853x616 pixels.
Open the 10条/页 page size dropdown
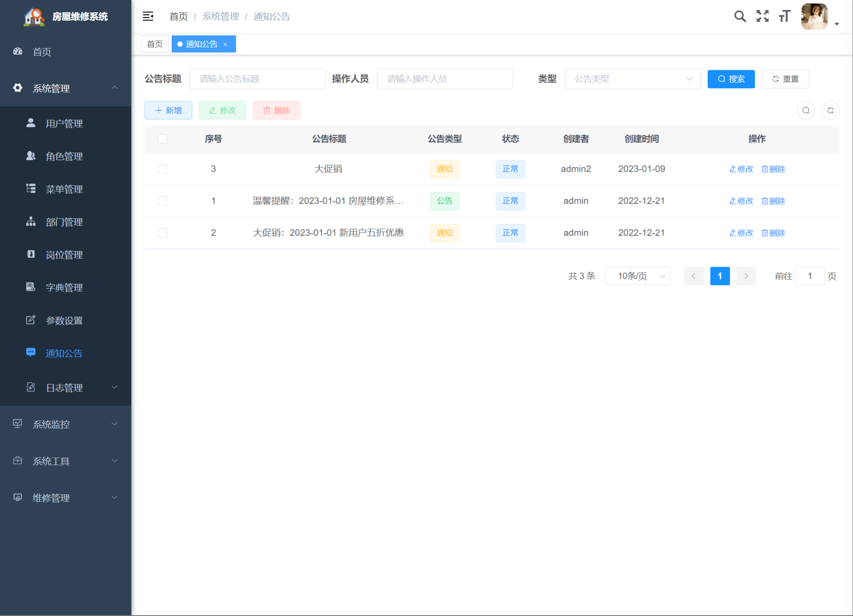tap(637, 276)
